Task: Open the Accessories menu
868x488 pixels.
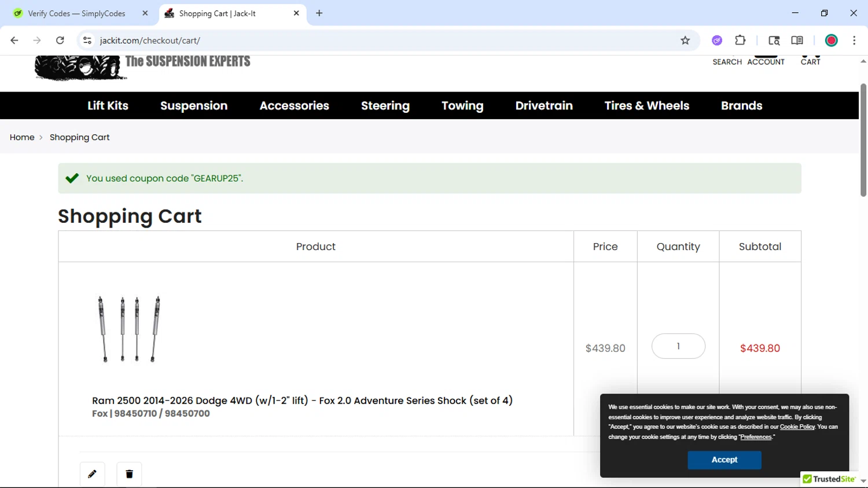Action: pos(295,106)
